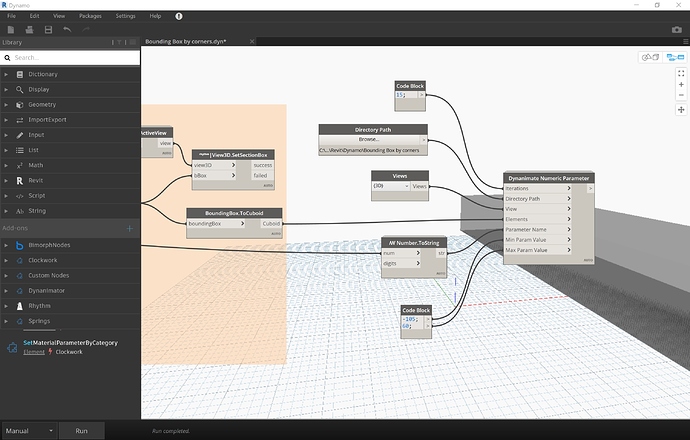
Task: Click the success output of View3D.SetSectionBox
Action: click(263, 165)
